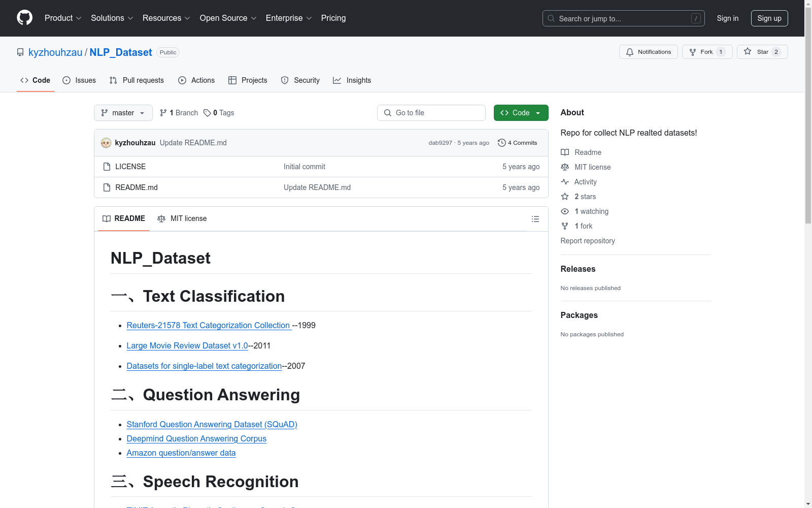Click the fork icon beside 1 fork

click(565, 226)
